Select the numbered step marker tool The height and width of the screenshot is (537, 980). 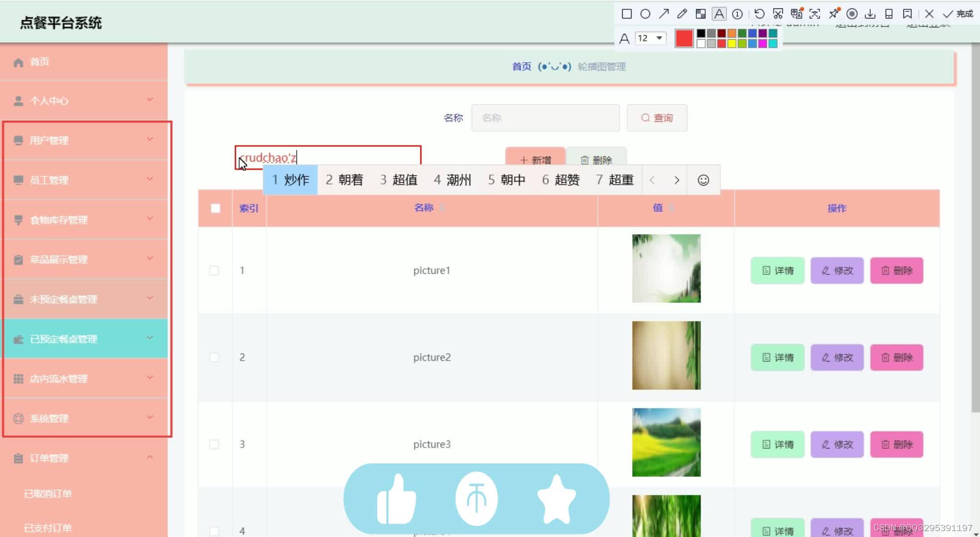pos(737,14)
